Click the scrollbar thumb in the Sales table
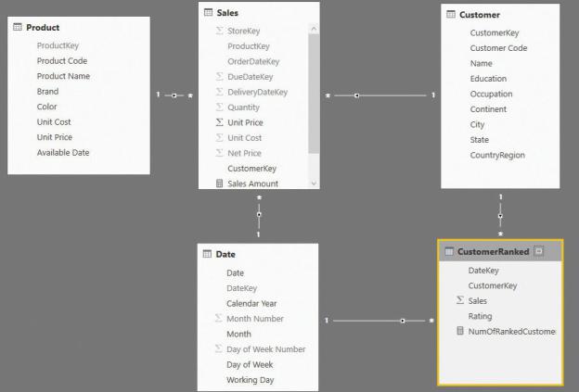This screenshot has height=392, width=579. point(314,94)
